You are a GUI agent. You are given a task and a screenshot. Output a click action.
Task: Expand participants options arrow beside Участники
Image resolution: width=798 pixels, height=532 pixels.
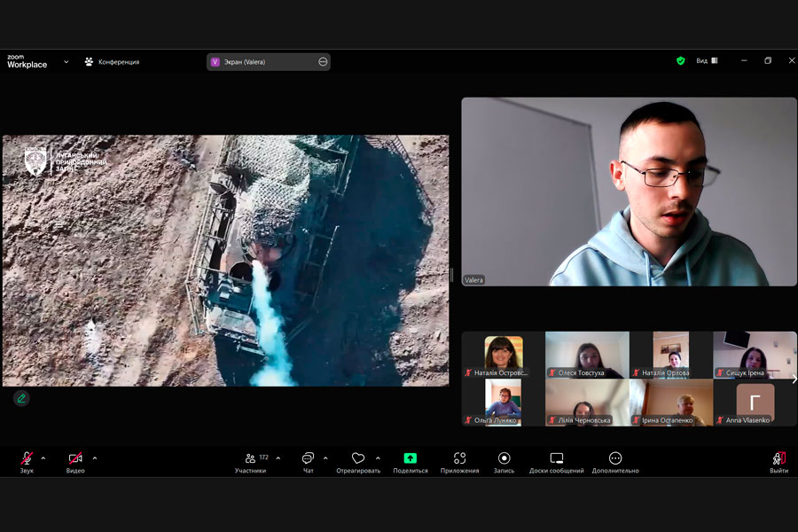pyautogui.click(x=278, y=458)
